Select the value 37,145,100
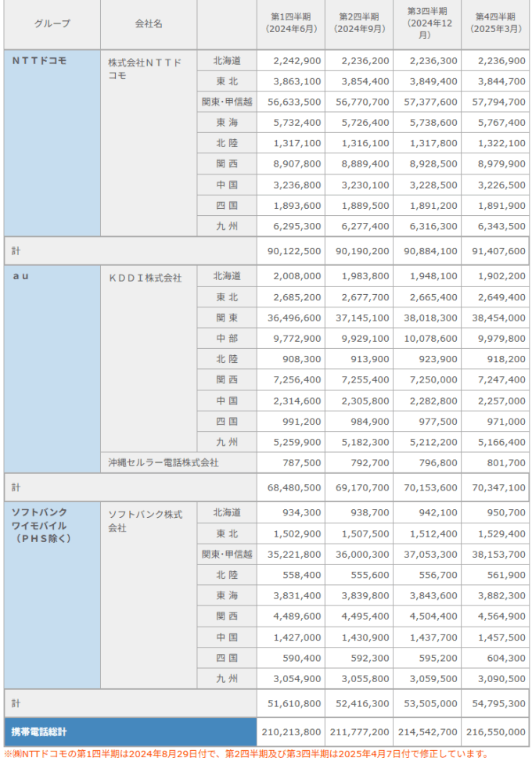The width and height of the screenshot is (532, 765). pos(362,318)
